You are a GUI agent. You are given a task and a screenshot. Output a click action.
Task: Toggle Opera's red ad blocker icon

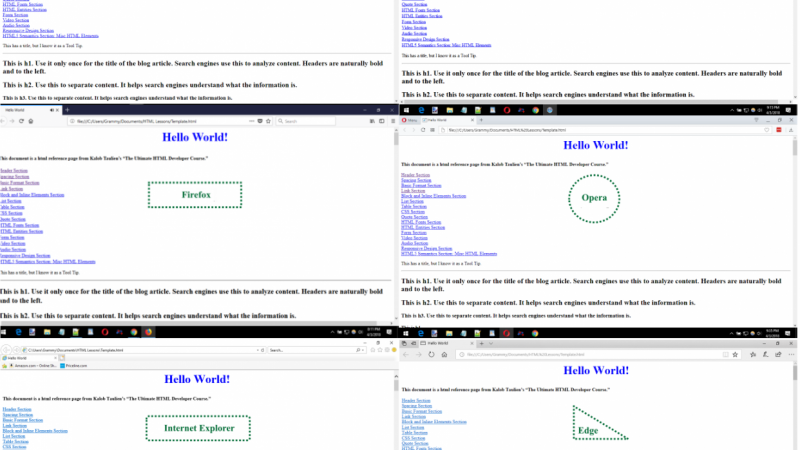click(779, 130)
